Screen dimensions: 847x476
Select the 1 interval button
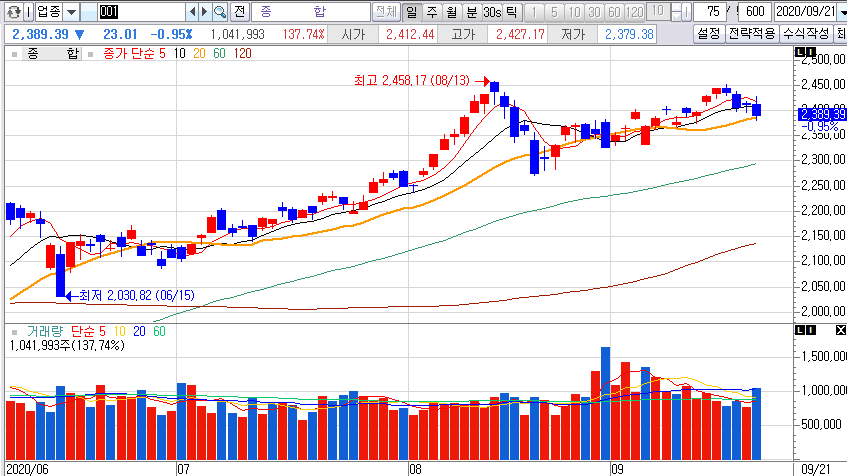[534, 11]
